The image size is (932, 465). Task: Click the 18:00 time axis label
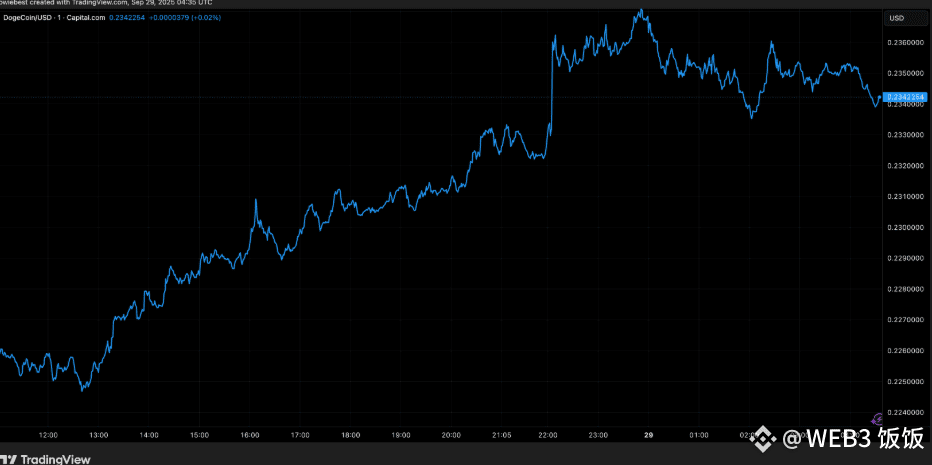tap(351, 435)
